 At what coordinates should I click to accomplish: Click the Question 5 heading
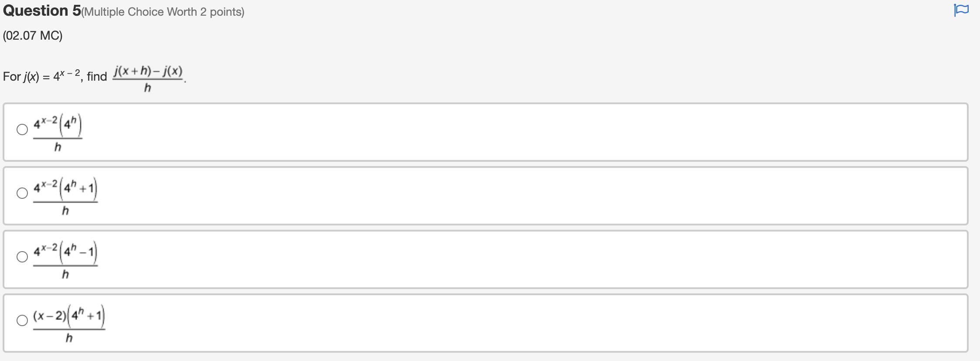[42, 11]
